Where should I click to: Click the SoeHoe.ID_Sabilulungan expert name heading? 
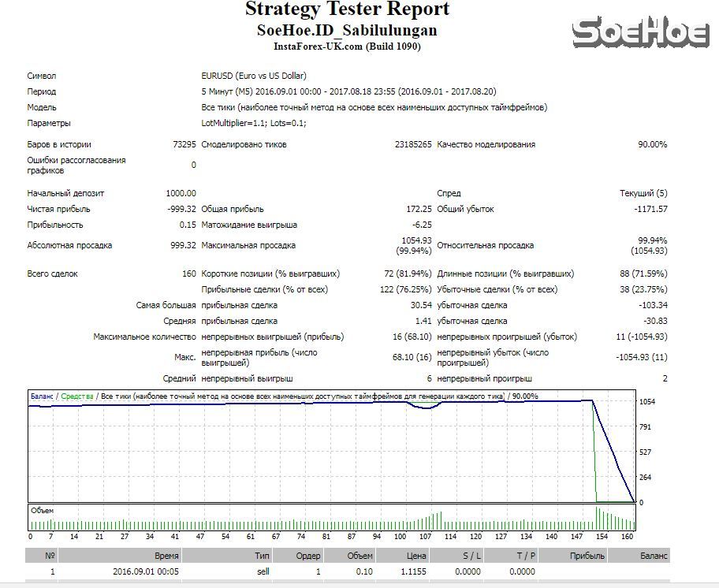coord(347,31)
